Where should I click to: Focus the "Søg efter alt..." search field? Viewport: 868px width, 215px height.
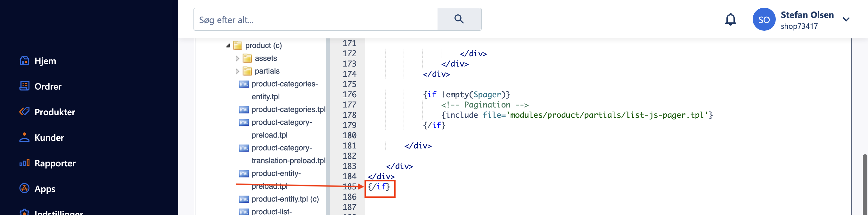click(x=316, y=20)
